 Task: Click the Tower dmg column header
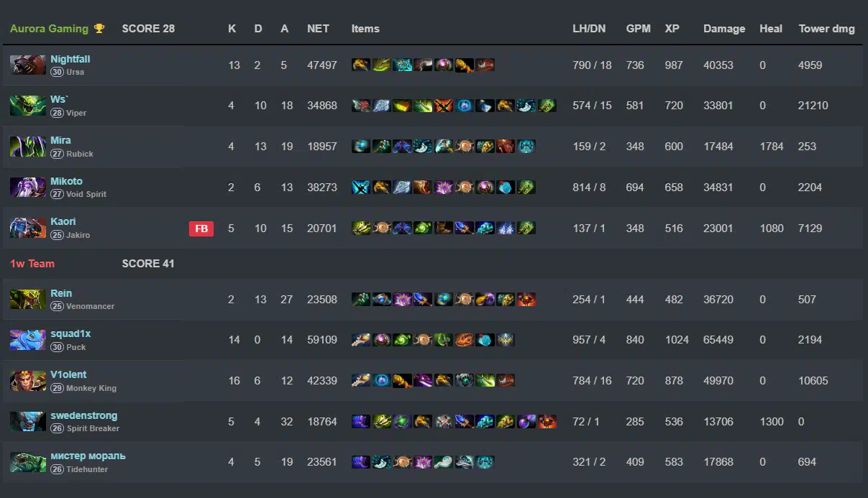pos(826,29)
